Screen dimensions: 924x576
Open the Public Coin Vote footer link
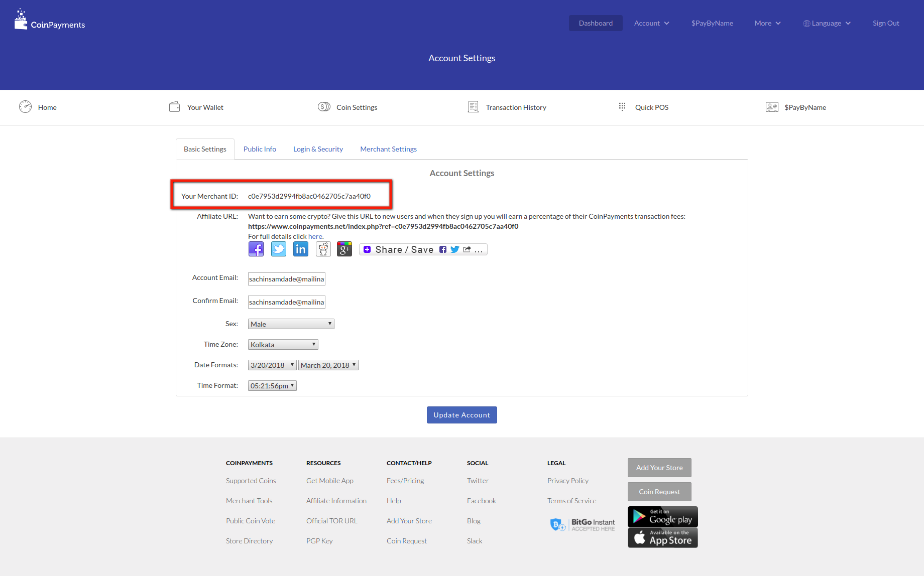click(251, 521)
